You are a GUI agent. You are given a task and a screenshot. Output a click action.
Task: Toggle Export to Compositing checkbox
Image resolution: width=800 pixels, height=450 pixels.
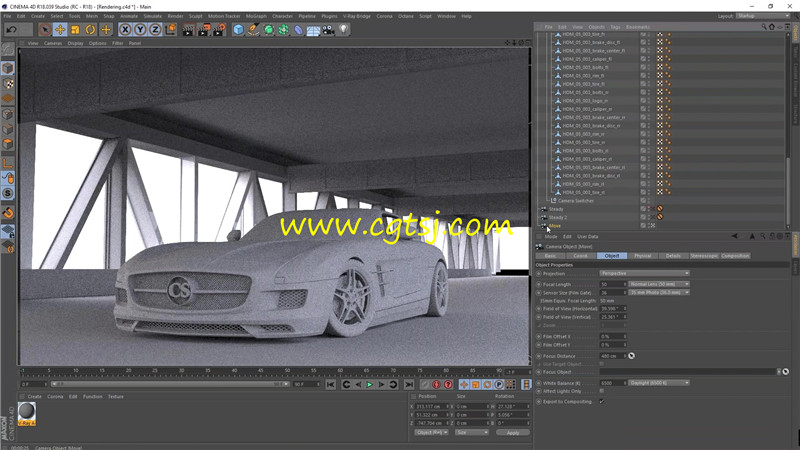(602, 402)
